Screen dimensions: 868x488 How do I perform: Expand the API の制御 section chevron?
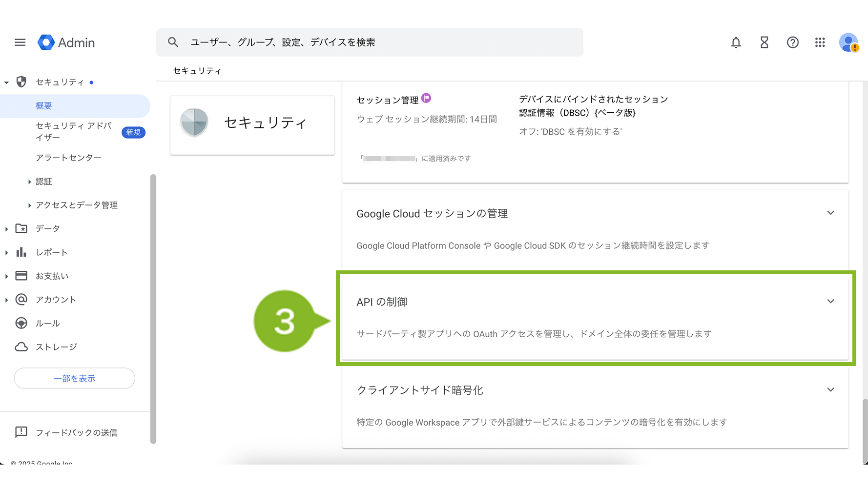click(x=830, y=301)
